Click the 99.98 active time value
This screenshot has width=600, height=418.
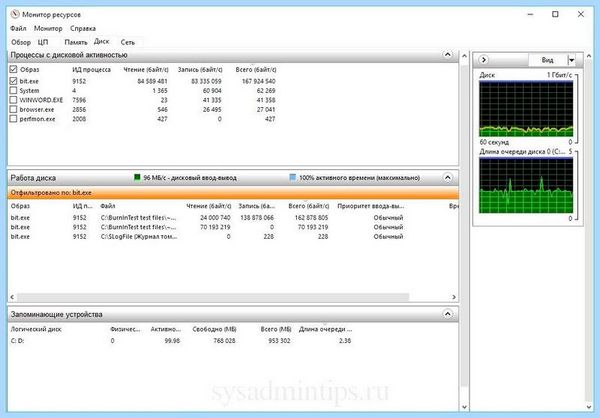(x=172, y=341)
